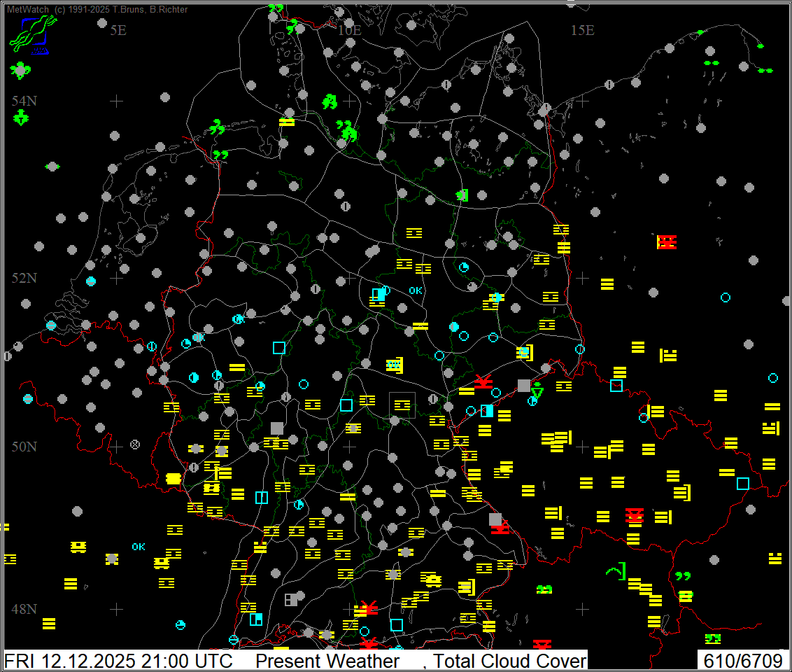Click the 15E longitude label
Screen dimensions: 792x672
[581, 30]
